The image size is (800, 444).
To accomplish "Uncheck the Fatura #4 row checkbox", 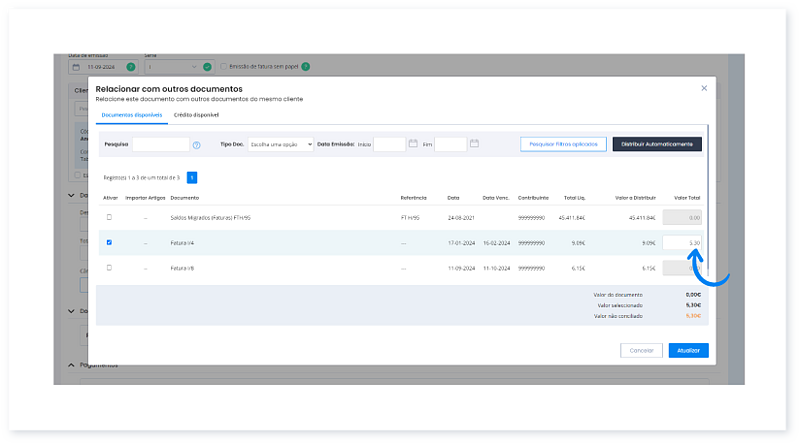I will click(x=110, y=242).
